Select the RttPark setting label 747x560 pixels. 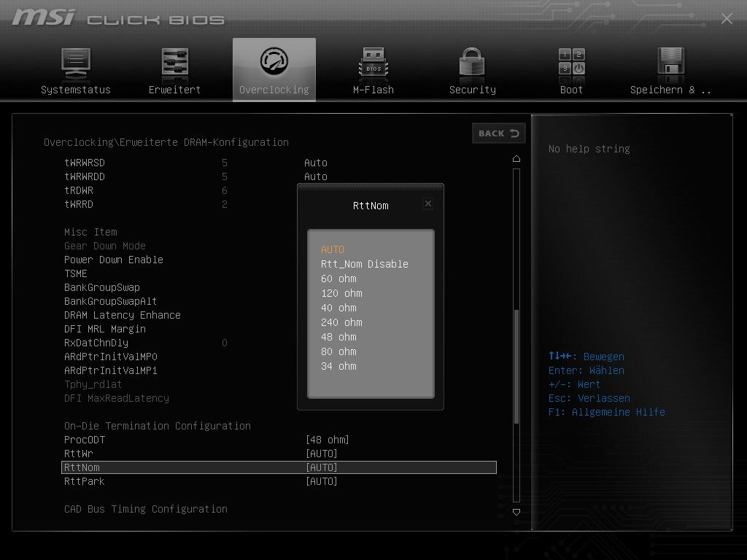[x=85, y=481]
